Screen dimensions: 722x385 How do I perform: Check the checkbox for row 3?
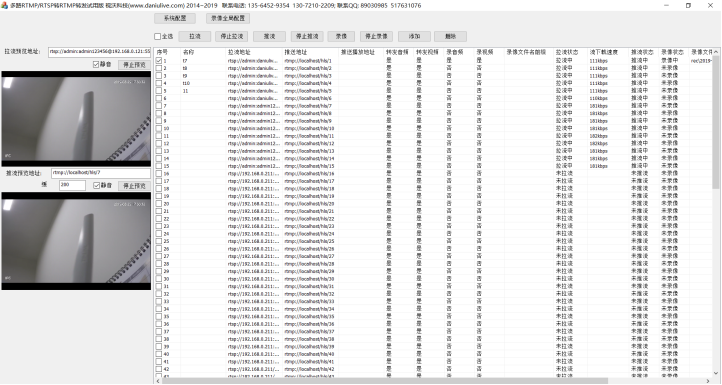(159, 76)
